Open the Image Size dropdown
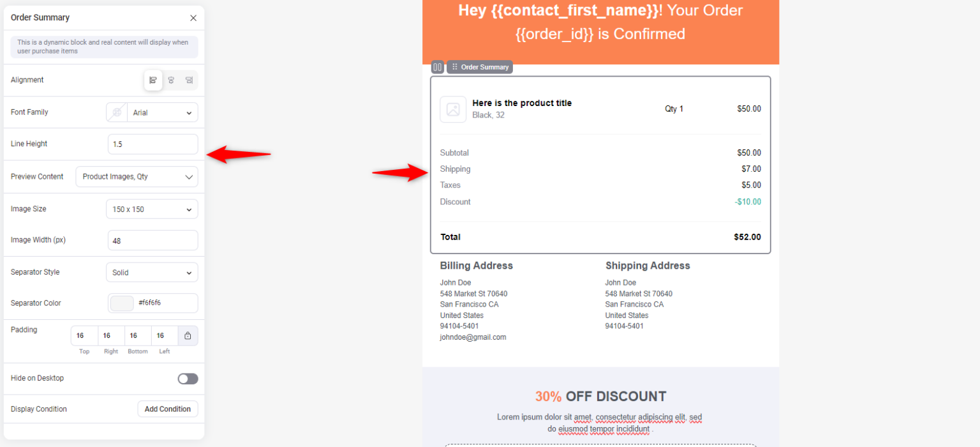Image resolution: width=980 pixels, height=447 pixels. [x=152, y=209]
